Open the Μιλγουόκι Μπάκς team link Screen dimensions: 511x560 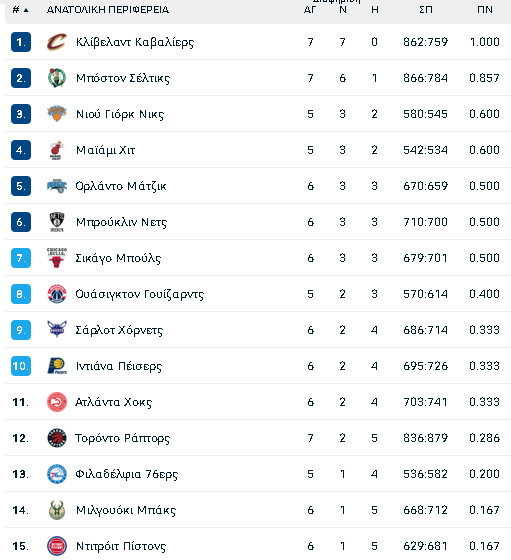point(126,510)
